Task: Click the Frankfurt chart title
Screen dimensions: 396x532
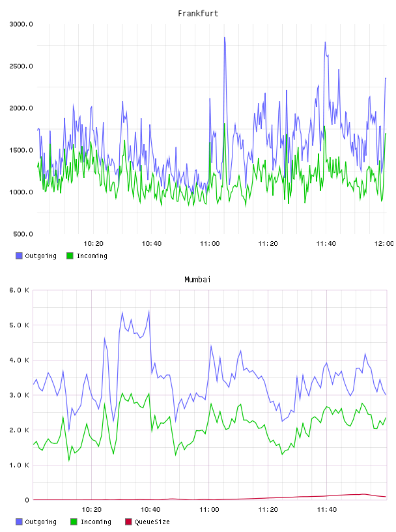Action: 198,14
